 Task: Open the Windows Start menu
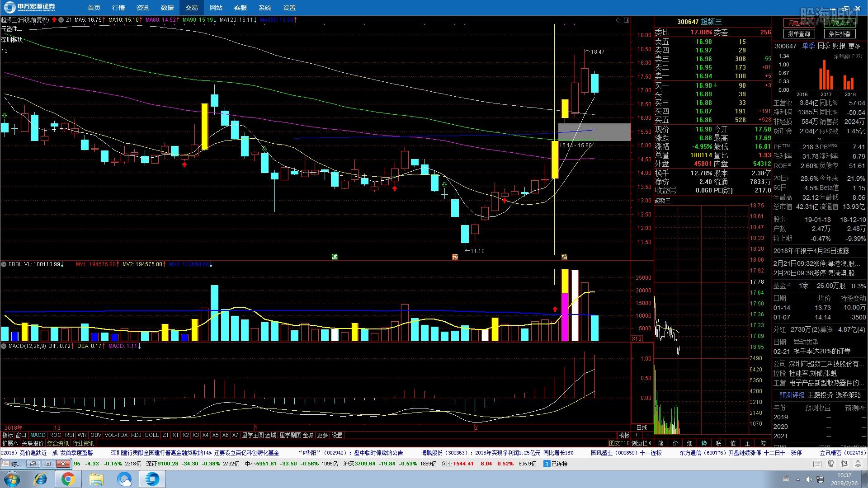pos(12,479)
